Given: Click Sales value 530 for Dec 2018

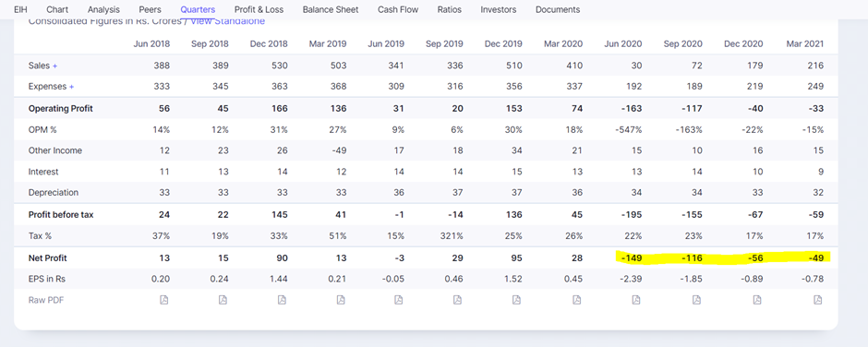Looking at the screenshot, I should point(280,66).
